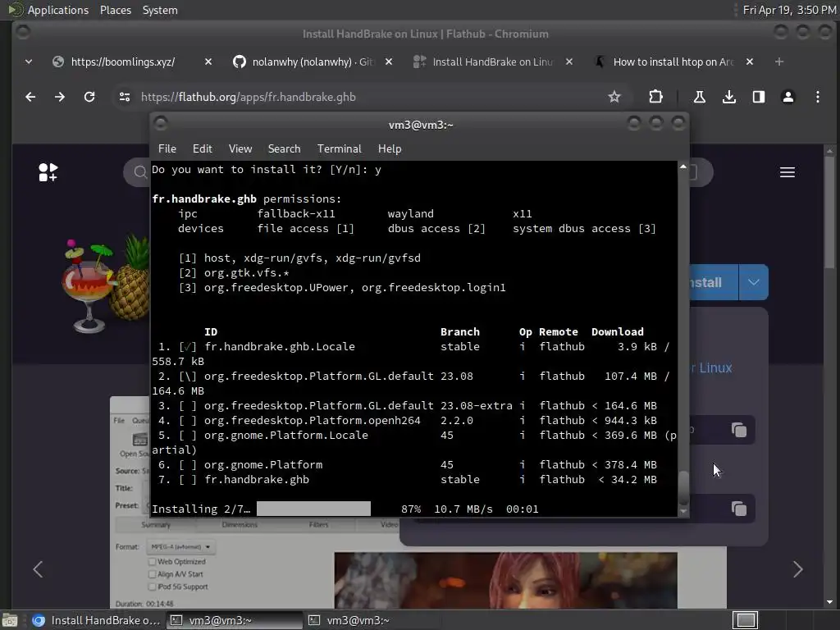
Task: Click org.gnome.Platform row 6 in terminal
Action: (406, 464)
